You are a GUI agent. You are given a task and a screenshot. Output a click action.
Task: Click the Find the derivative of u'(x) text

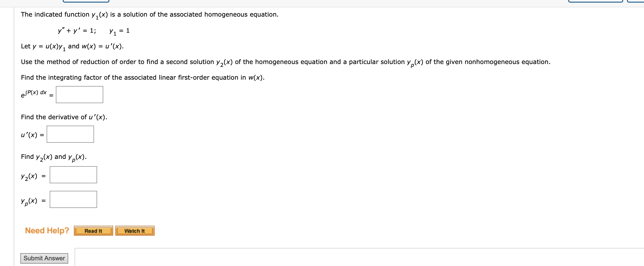64,116
